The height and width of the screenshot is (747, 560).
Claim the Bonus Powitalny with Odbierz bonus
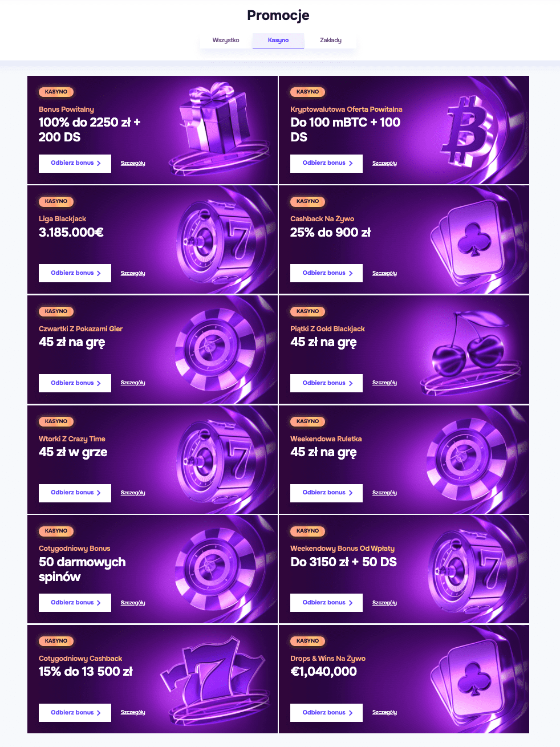pyautogui.click(x=75, y=163)
